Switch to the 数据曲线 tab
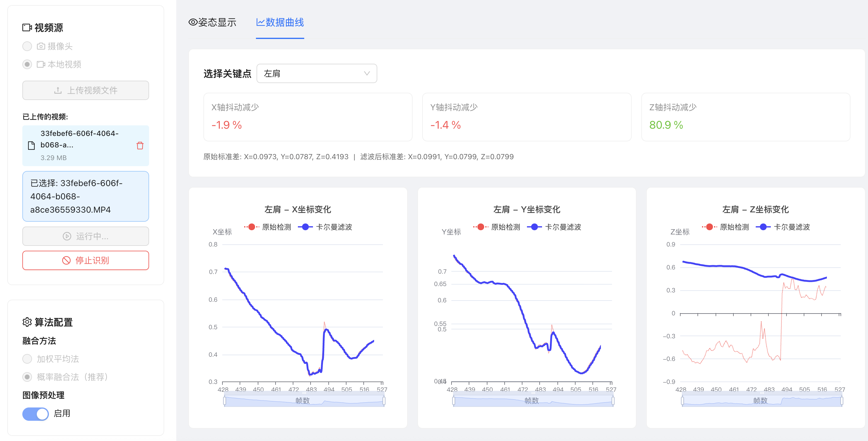868x441 pixels. point(284,23)
